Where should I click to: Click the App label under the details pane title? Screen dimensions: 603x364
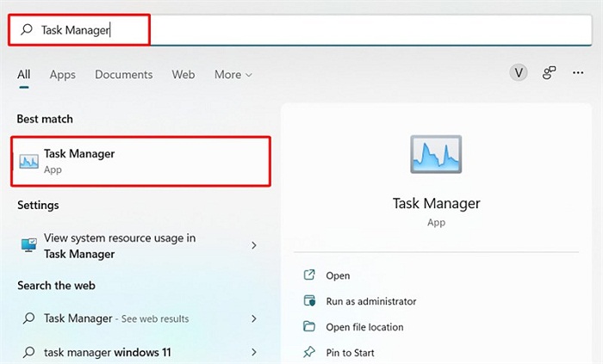(436, 223)
